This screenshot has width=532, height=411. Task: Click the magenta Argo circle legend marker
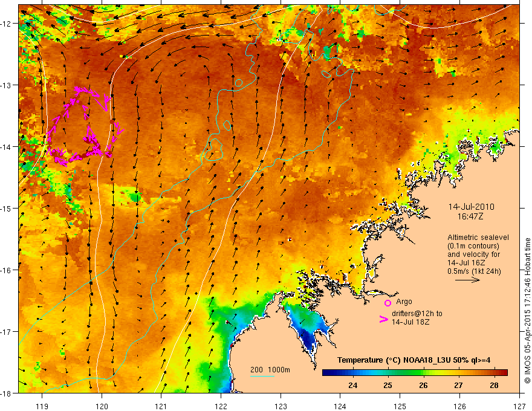coord(388,303)
